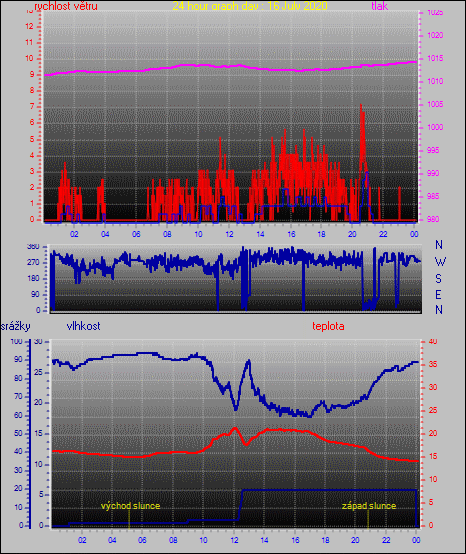Click the red 'teplota' temperature label
Image resolution: width=466 pixels, height=554 pixels.
point(328,326)
